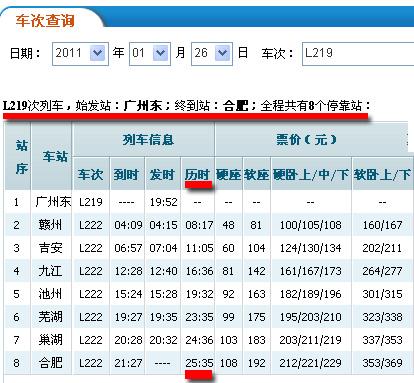Click hard seat price 108 for 合肥
Screen dimensions: 414x383
[229, 363]
